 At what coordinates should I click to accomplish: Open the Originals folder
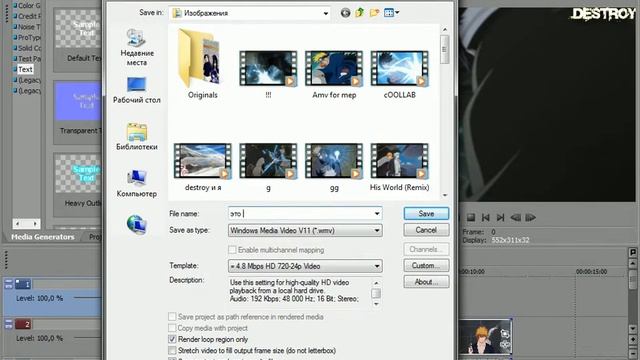coord(202,64)
